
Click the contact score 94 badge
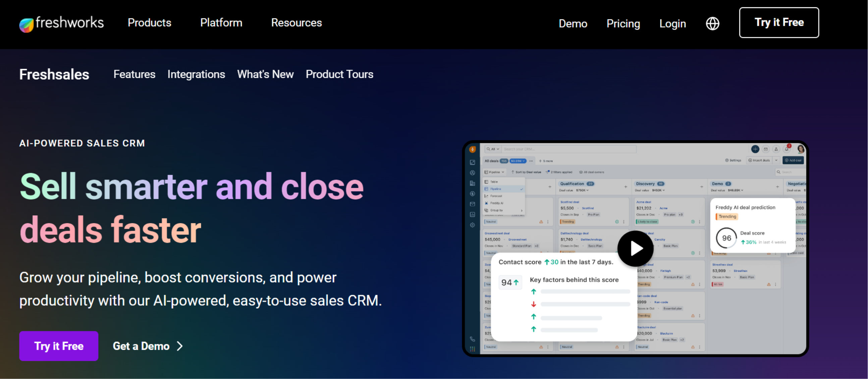coord(510,282)
